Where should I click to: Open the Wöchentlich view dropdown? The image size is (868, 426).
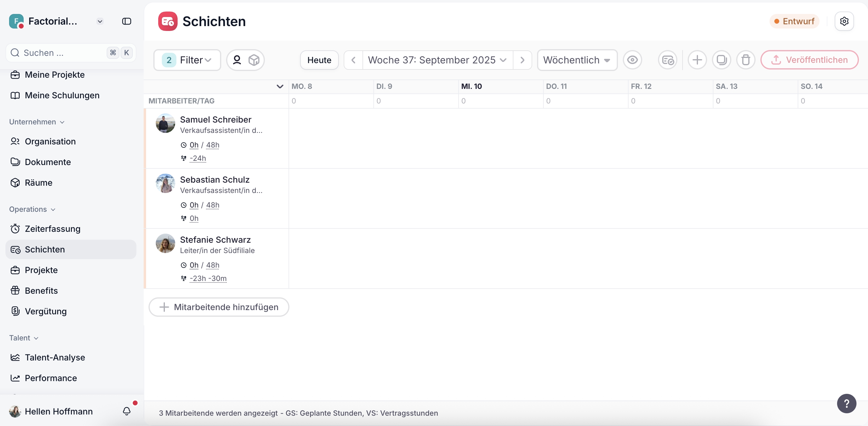tap(577, 60)
